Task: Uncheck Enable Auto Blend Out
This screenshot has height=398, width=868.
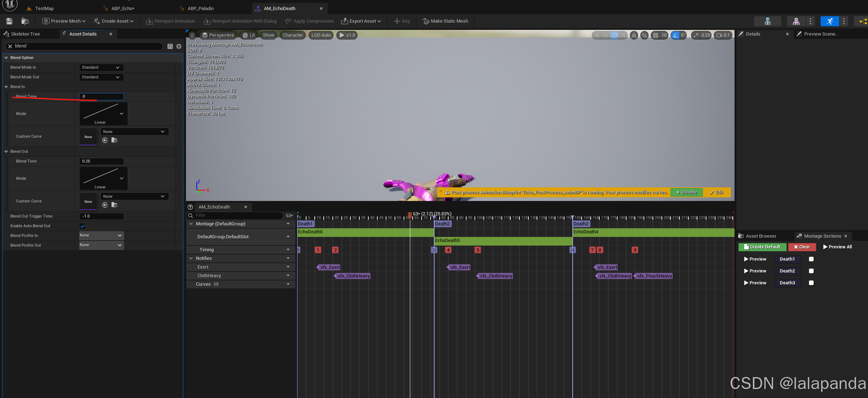Action: 82,226
